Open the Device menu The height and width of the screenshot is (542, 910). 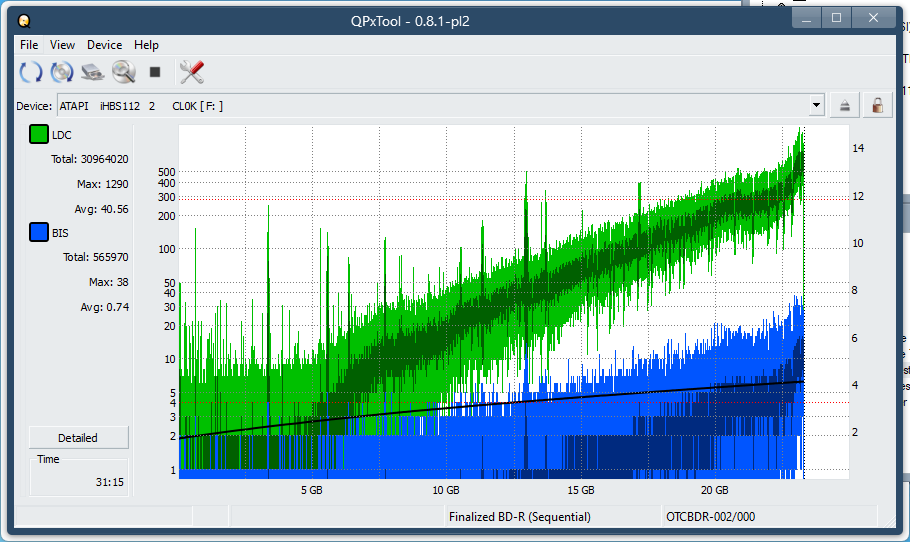(x=104, y=45)
